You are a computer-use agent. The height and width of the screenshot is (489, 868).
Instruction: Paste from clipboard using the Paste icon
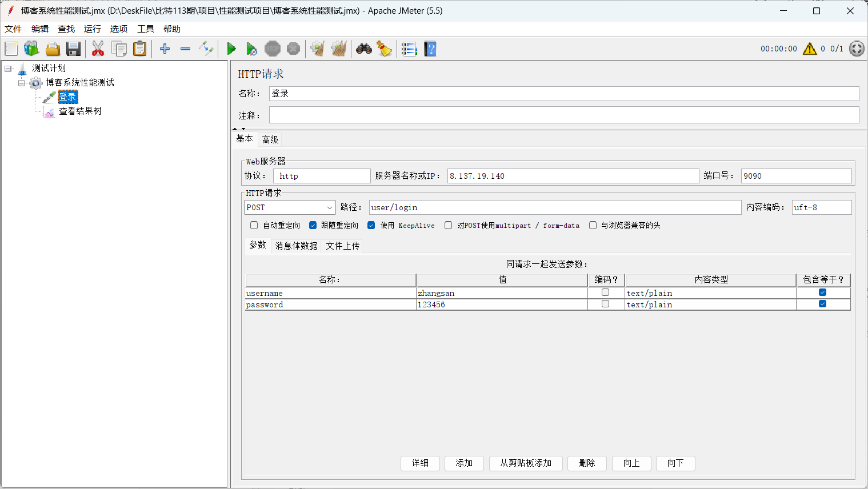click(140, 49)
